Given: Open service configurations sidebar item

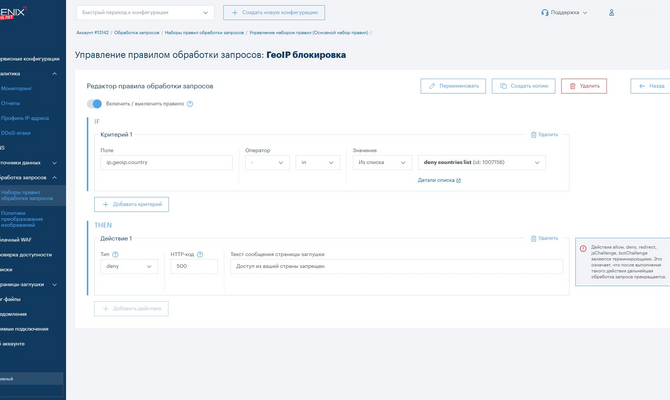Looking at the screenshot, I should [x=30, y=59].
